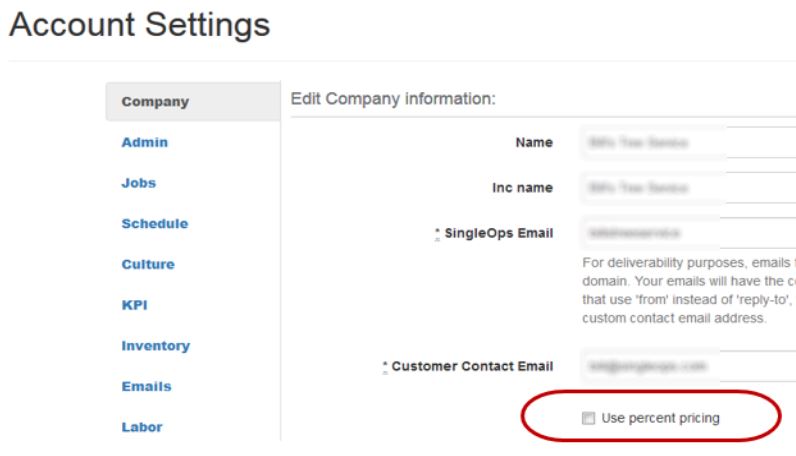Click the Use percent pricing label
The width and height of the screenshot is (796, 456).
[660, 418]
